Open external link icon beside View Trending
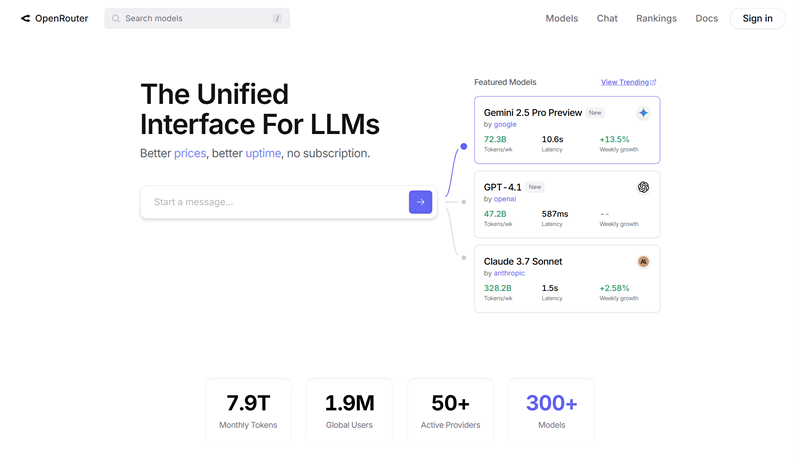Viewport: 800px width, 458px height. 653,82
